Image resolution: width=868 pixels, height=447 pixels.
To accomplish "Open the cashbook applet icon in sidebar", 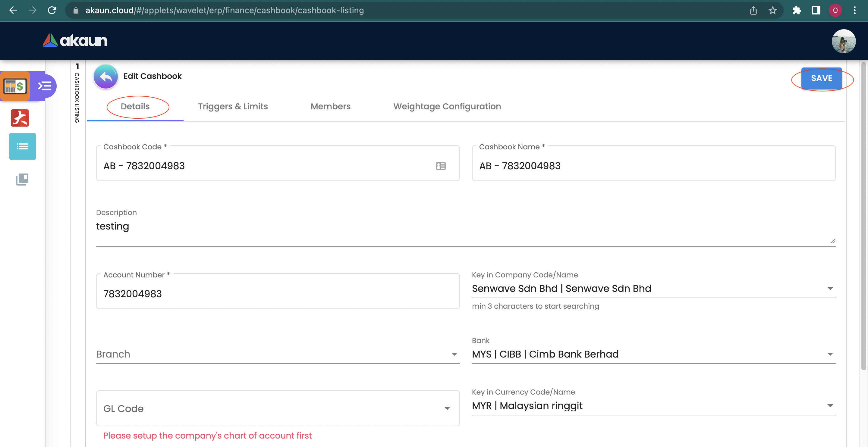I will pos(15,86).
